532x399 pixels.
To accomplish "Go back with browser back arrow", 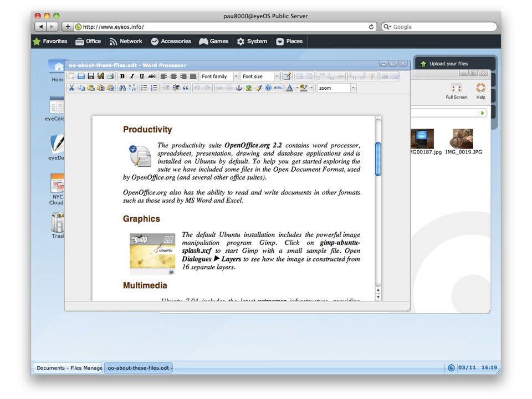I will pyautogui.click(x=41, y=27).
